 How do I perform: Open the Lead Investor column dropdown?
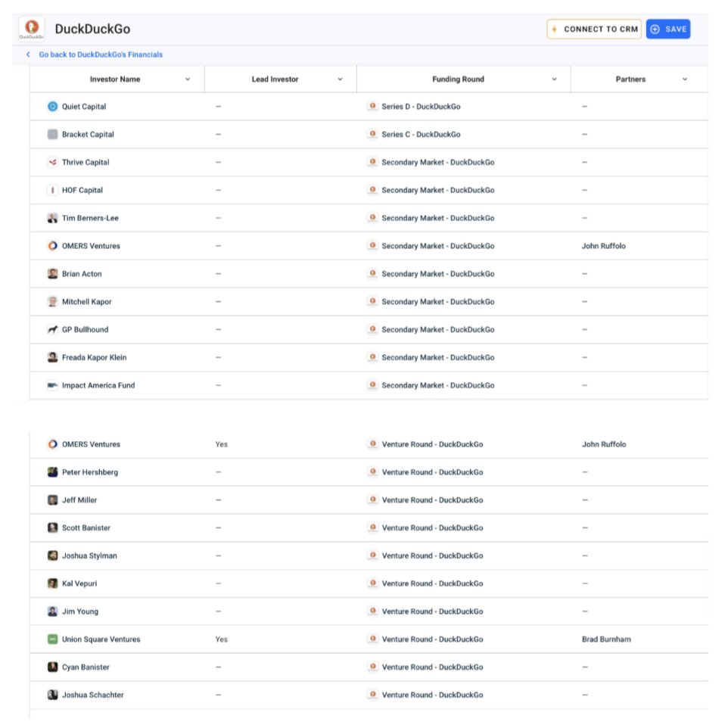[340, 79]
